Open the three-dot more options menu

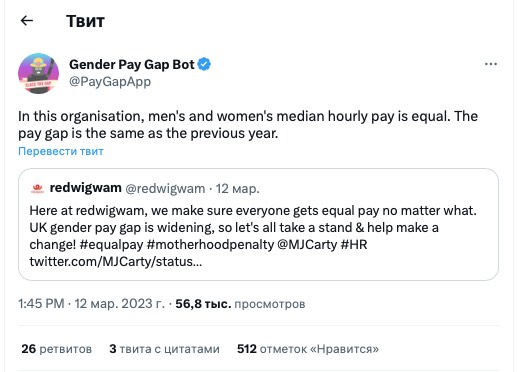[x=491, y=64]
